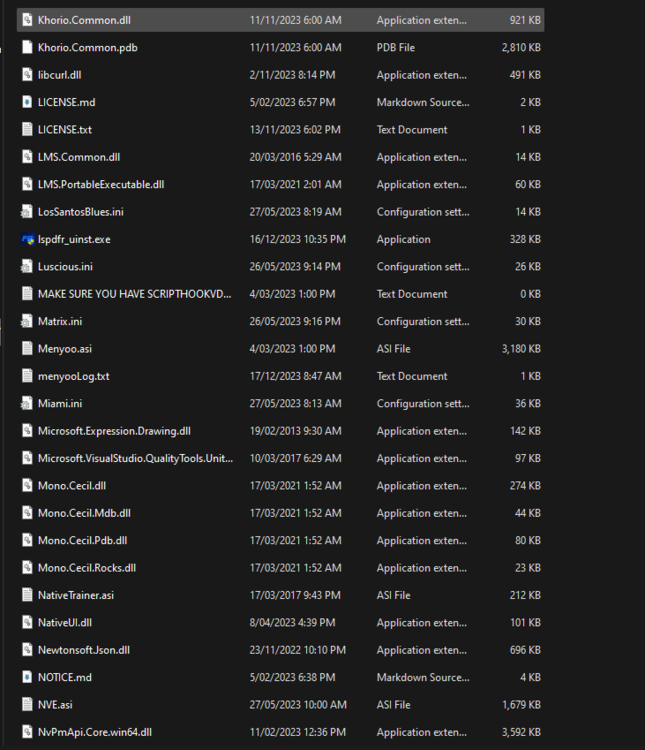645x750 pixels.
Task: Select the file name Menyoo.asi
Action: (x=65, y=349)
